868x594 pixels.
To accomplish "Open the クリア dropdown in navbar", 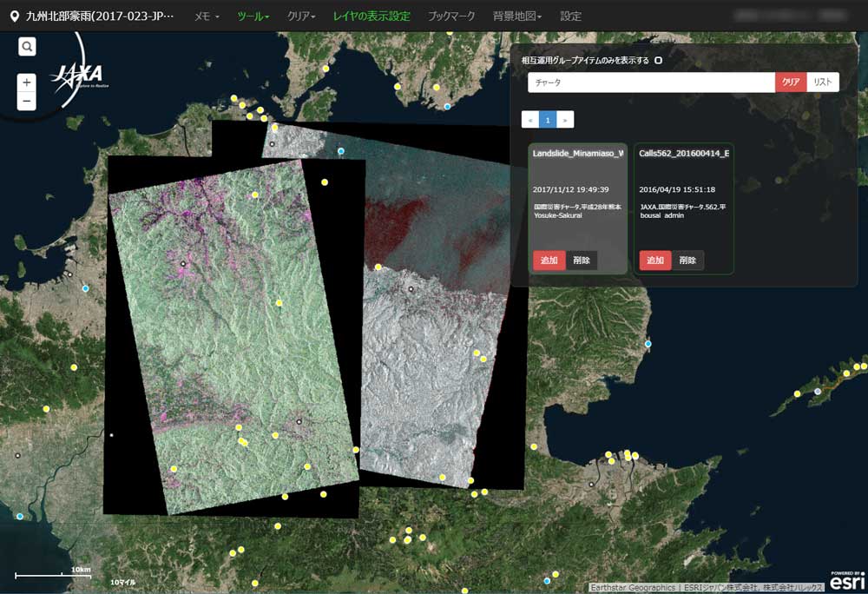I will tap(301, 16).
